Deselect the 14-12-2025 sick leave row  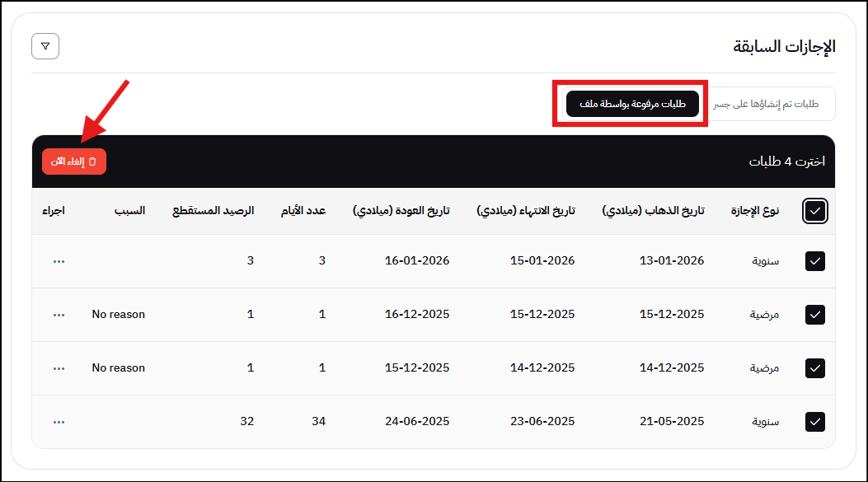coord(814,368)
